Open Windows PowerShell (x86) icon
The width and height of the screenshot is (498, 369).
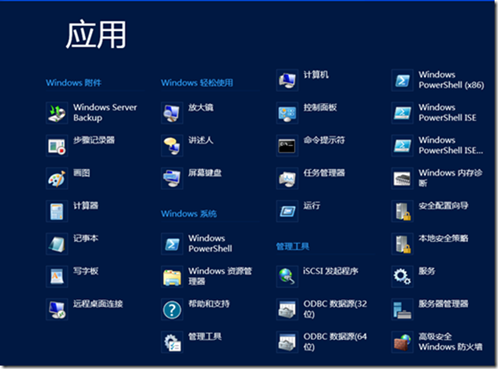(x=402, y=80)
